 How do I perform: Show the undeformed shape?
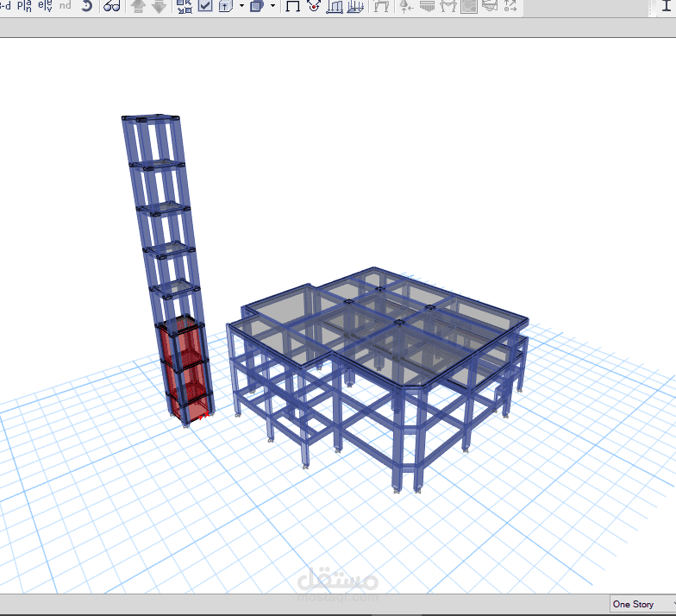pyautogui.click(x=293, y=5)
